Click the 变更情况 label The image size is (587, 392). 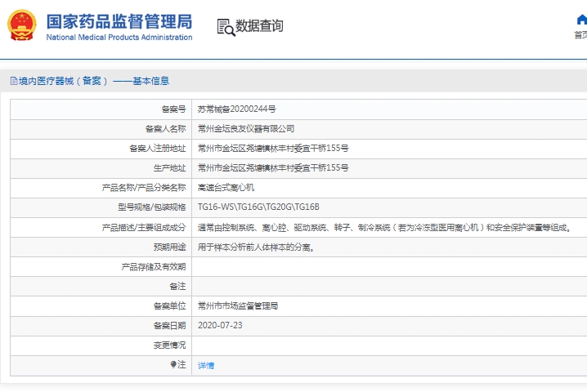tap(169, 345)
